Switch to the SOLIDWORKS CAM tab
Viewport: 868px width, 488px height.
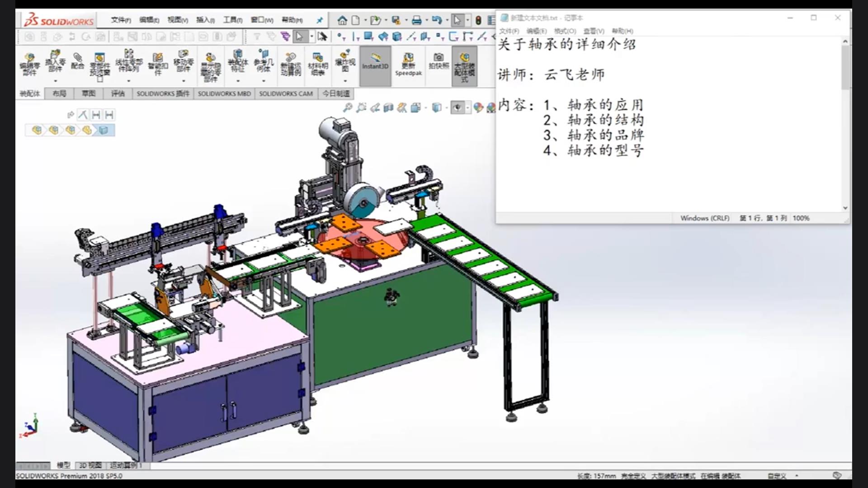click(x=286, y=94)
